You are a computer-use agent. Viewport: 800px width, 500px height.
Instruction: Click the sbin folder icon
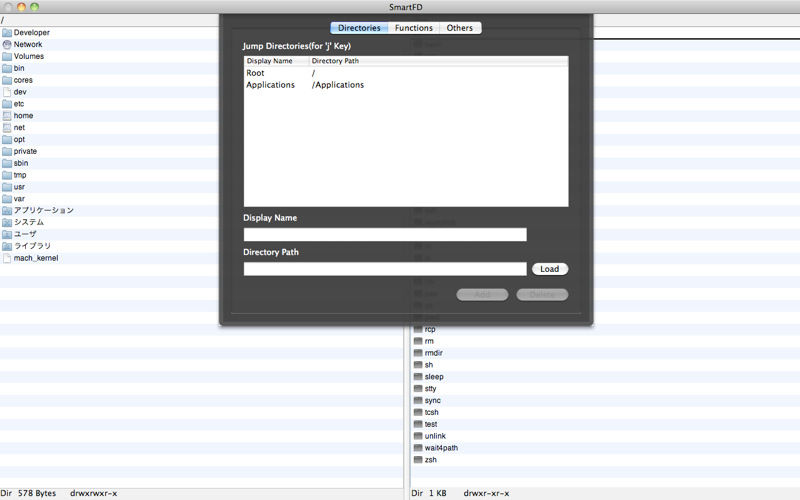pyautogui.click(x=7, y=163)
